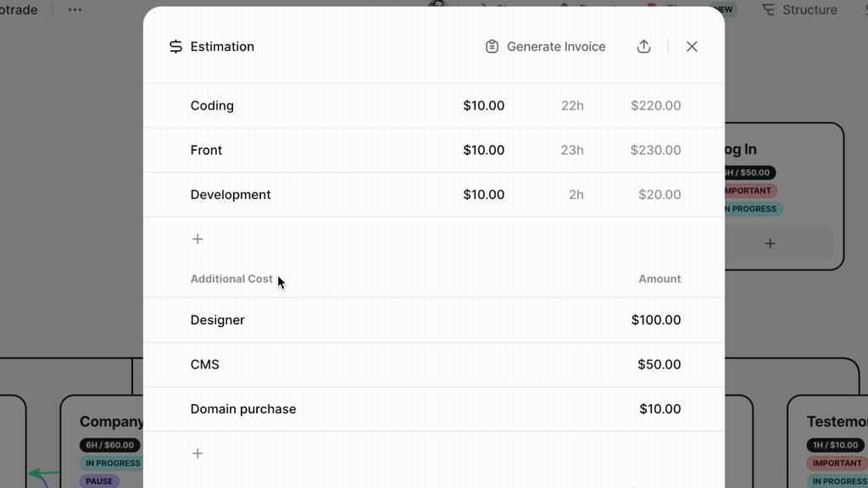
Task: Click the Estimation dollar icon in header
Action: click(175, 47)
